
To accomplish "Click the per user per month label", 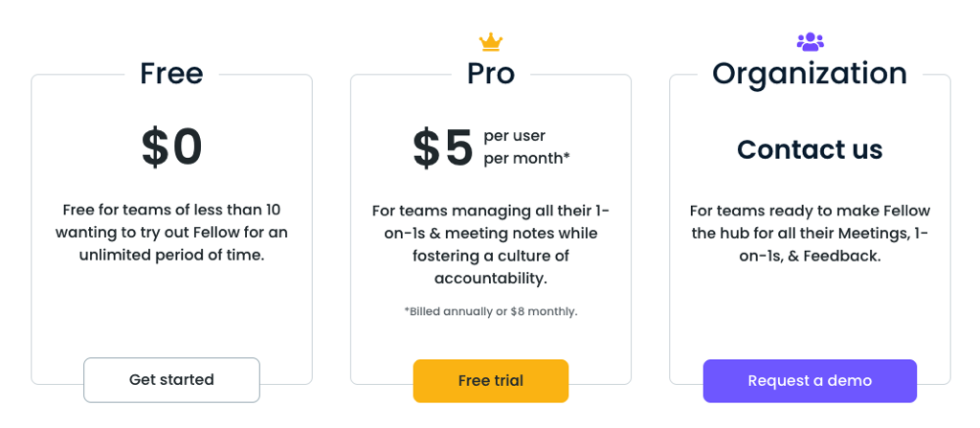I will [526, 147].
